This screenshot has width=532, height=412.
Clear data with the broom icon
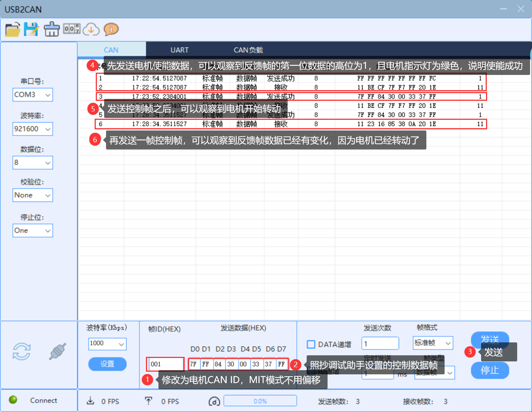click(52, 29)
